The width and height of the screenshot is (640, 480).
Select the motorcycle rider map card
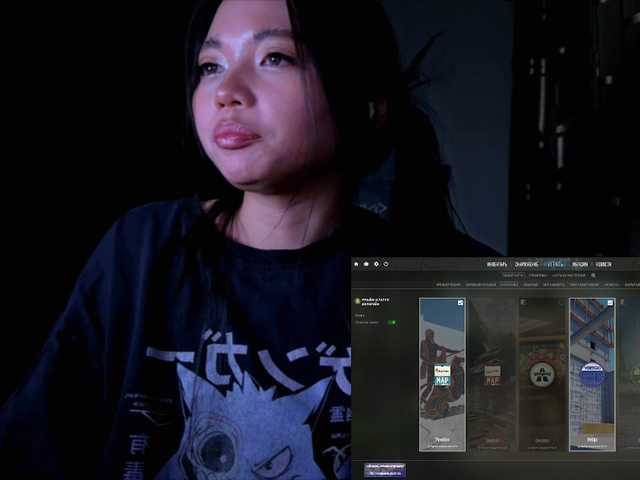pos(442,375)
